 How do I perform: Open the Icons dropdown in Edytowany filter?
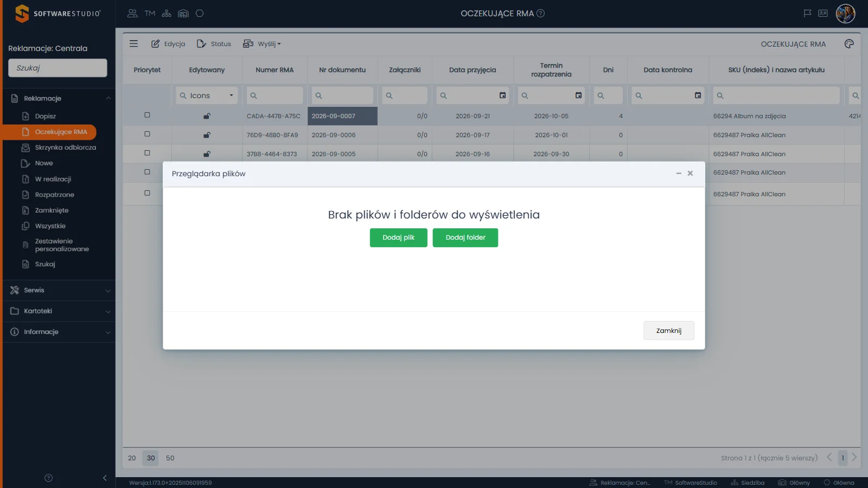pos(207,95)
